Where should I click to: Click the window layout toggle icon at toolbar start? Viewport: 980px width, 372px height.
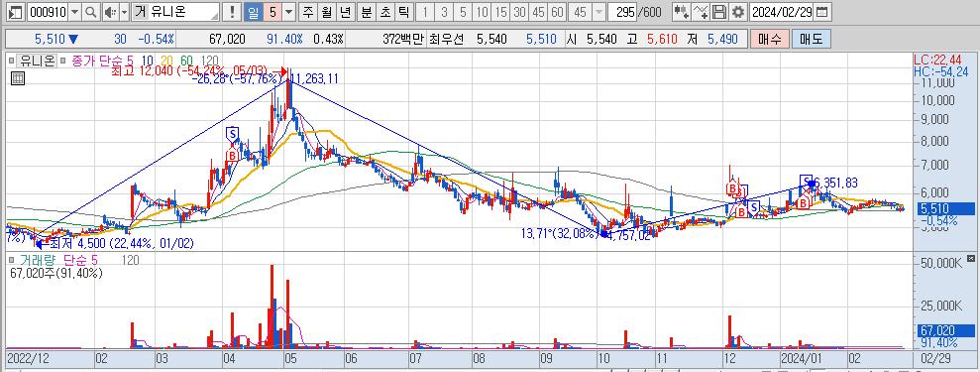tap(16, 12)
